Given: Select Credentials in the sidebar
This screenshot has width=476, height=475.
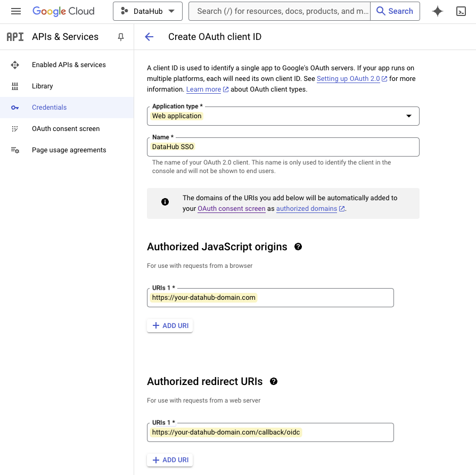Looking at the screenshot, I should (x=67, y=107).
